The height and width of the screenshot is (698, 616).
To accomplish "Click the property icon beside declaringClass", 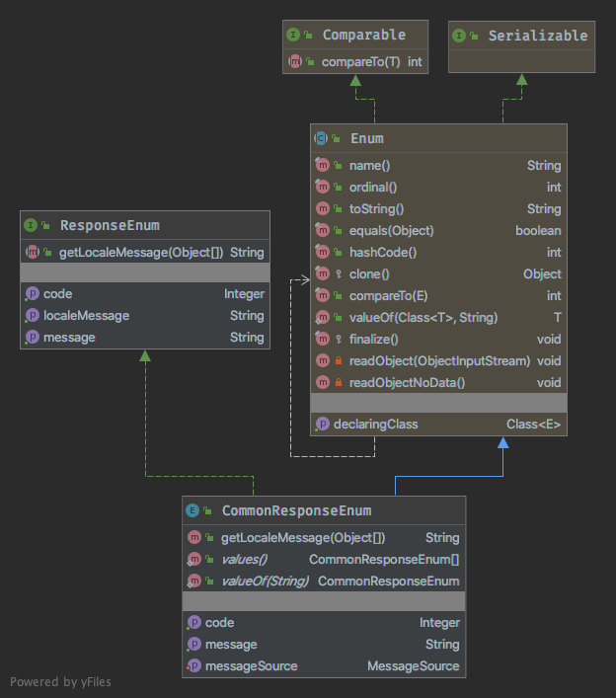I will [x=322, y=424].
